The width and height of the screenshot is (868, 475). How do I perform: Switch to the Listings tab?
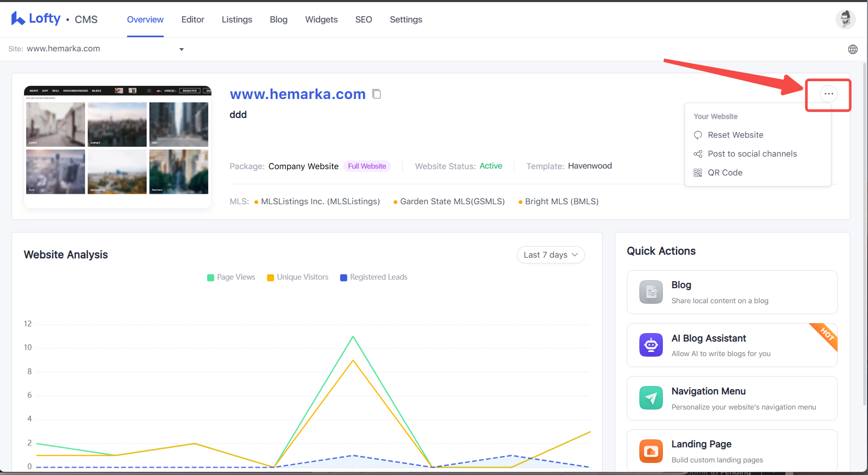237,19
